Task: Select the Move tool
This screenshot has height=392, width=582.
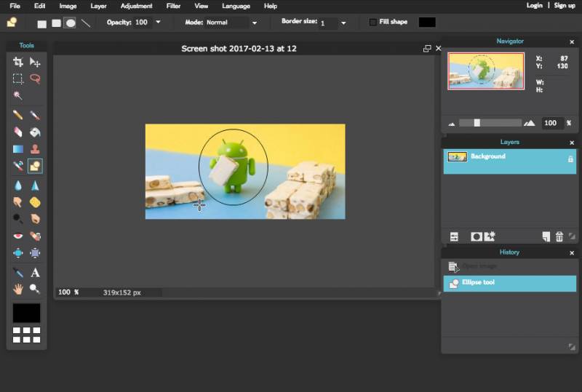Action: point(35,62)
